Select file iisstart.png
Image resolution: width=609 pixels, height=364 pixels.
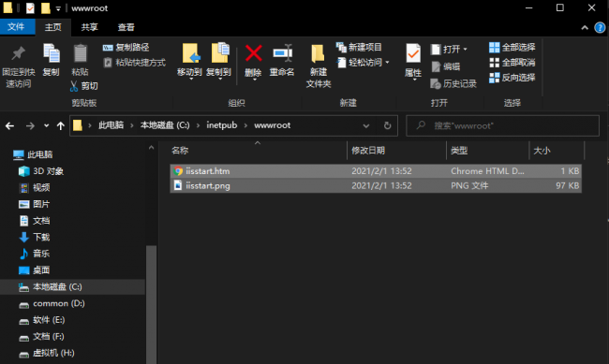click(376, 186)
